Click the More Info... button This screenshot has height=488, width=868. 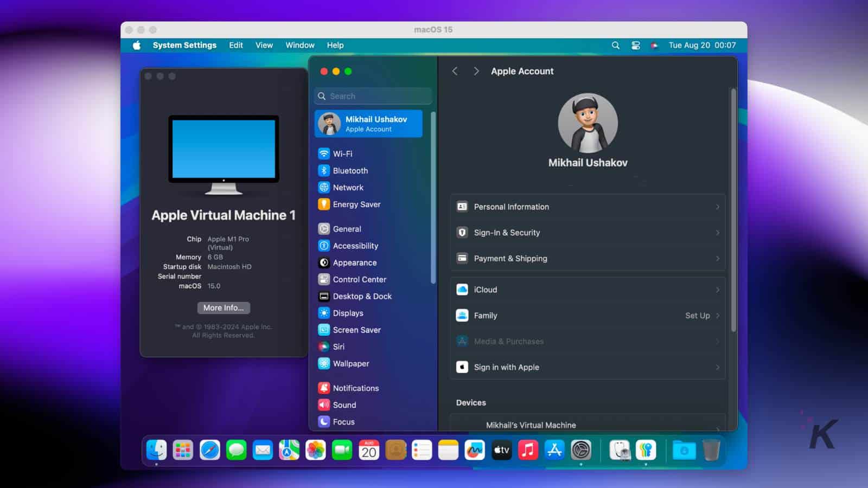[224, 307]
